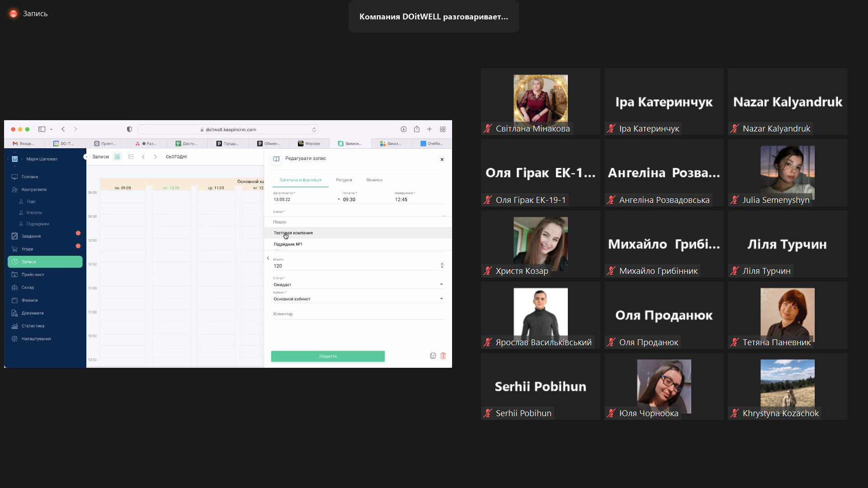
Task: Click the Safari sidebar toggle icon
Action: point(42,129)
